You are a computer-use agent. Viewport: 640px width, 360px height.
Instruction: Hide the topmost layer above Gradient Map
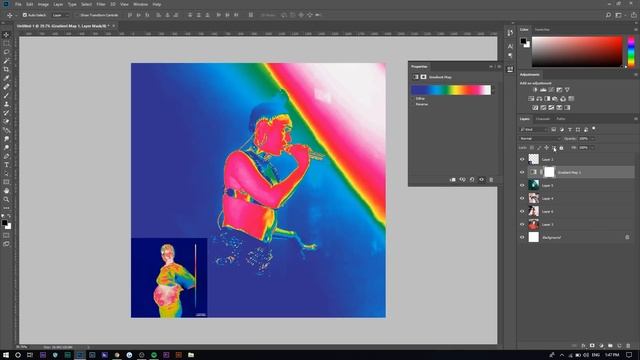522,159
